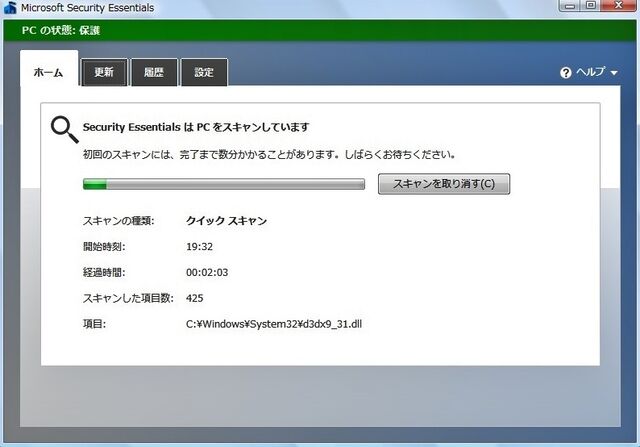
Task: Maximize the Security Essentials window
Action: (591, 6)
